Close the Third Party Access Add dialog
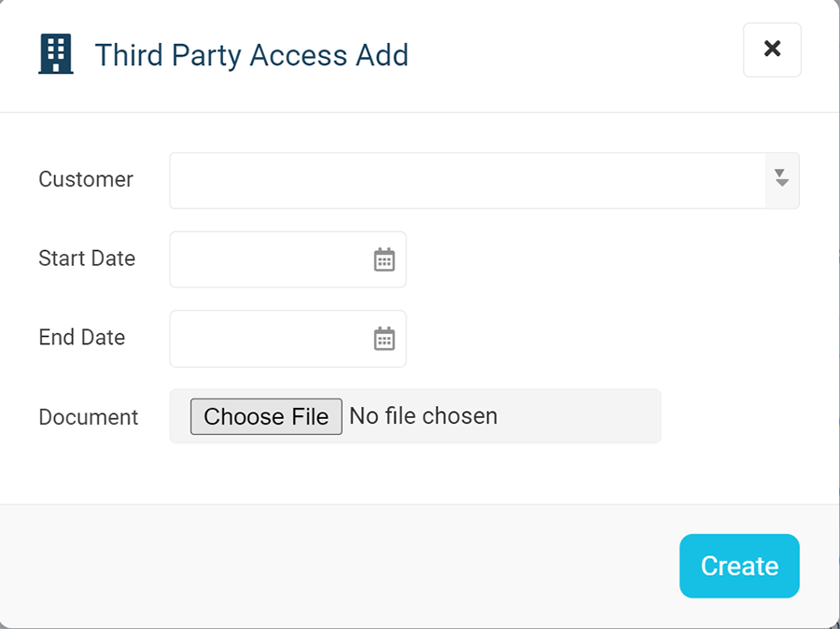840x629 pixels. tap(772, 49)
